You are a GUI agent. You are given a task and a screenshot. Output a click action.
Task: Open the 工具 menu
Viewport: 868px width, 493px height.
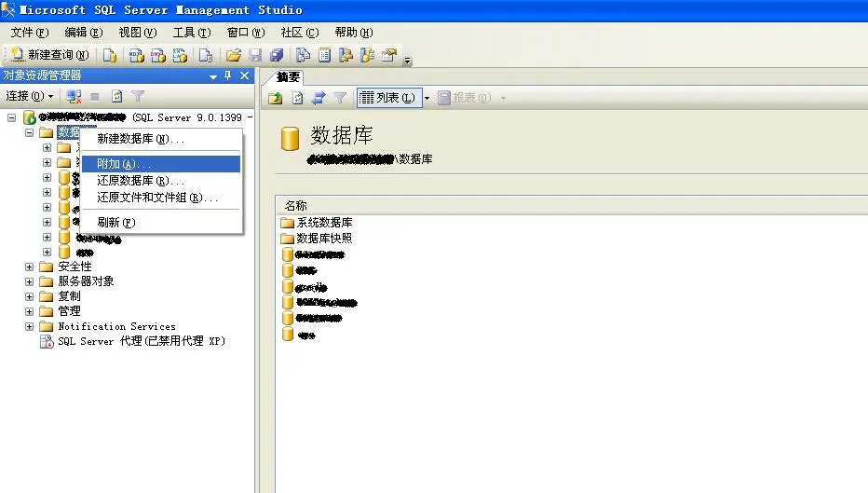[x=192, y=33]
